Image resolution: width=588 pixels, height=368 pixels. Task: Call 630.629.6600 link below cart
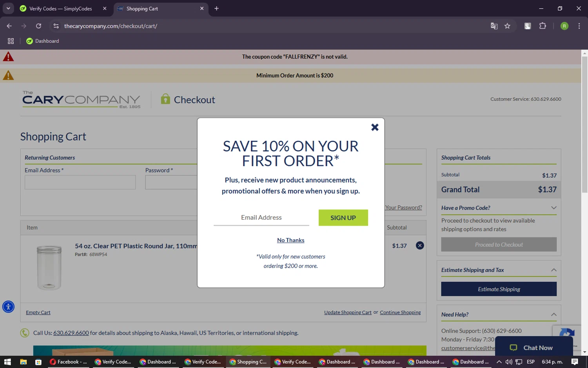click(71, 333)
